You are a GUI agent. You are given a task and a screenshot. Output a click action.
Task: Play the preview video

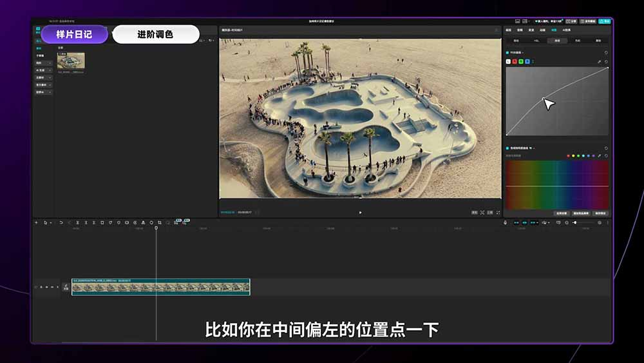tap(361, 213)
